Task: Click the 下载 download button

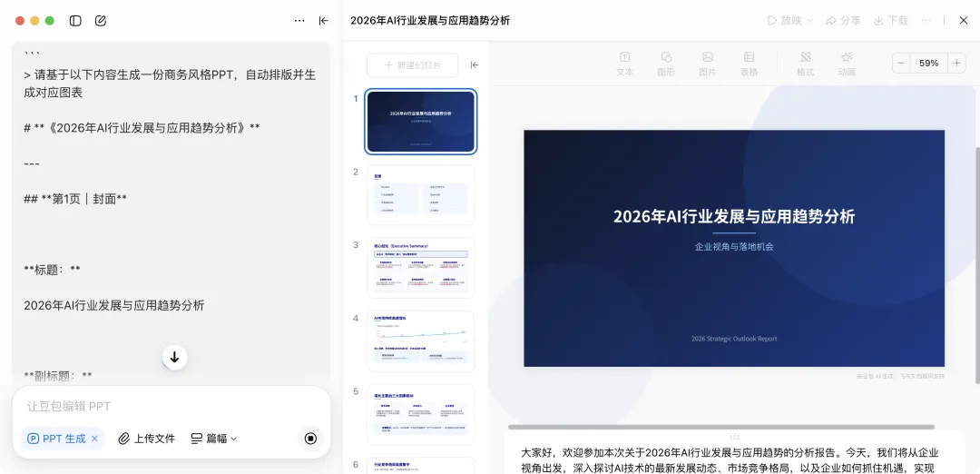Action: coord(891,21)
